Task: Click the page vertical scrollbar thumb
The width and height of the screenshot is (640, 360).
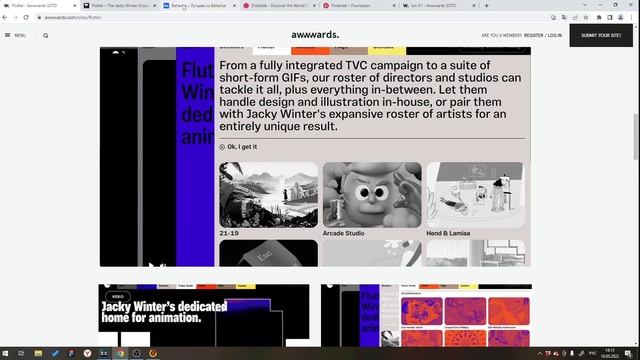Action: (636, 137)
